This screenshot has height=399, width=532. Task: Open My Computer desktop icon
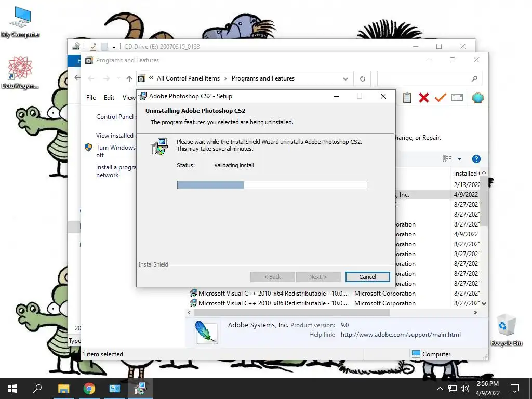pos(20,22)
